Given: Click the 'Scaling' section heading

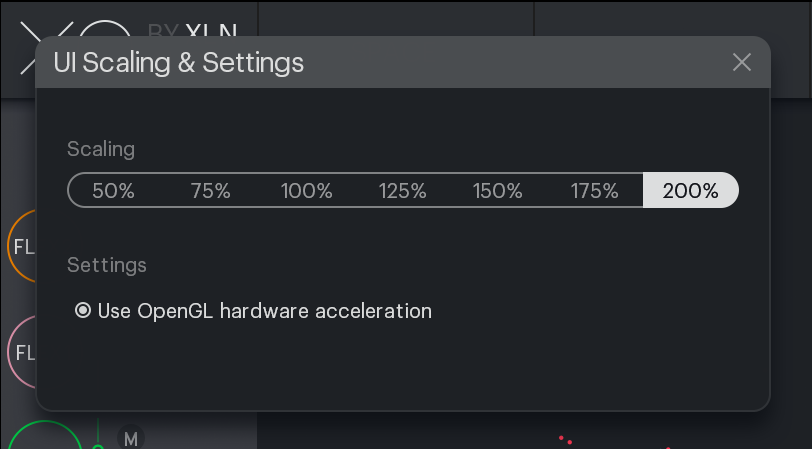Looking at the screenshot, I should [x=101, y=149].
